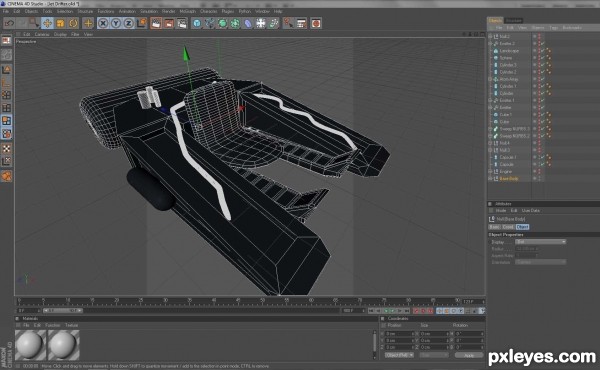
Task: Expand the Emitter.2 object tree
Action: [491, 44]
